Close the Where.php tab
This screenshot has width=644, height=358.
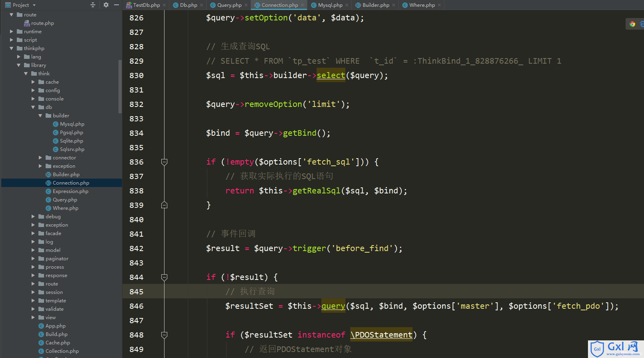point(439,5)
